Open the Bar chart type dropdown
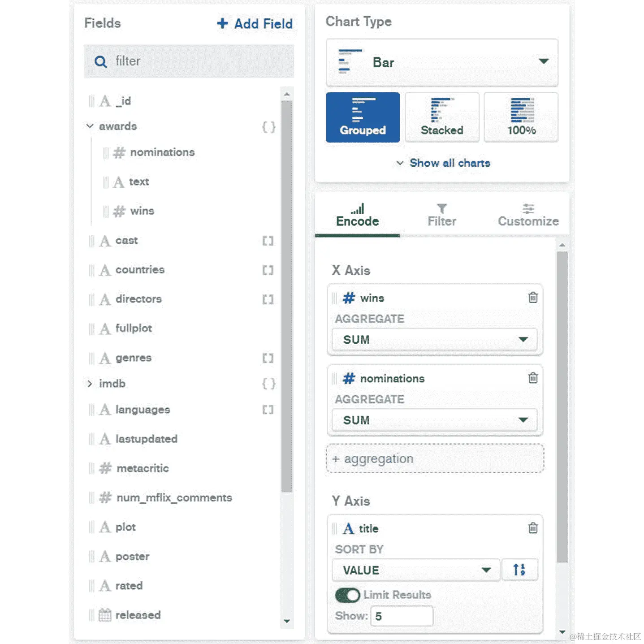Screen dimensions: 644x644 (x=442, y=62)
